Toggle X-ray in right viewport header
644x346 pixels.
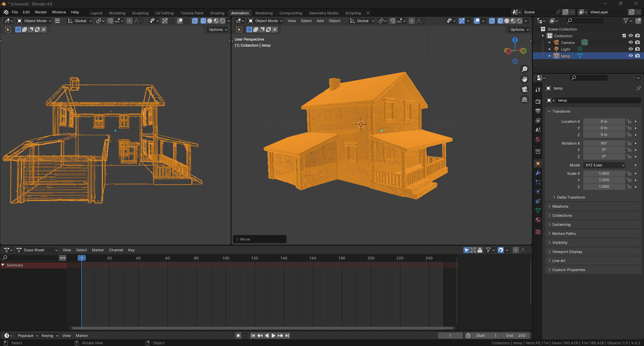pyautogui.click(x=492, y=21)
